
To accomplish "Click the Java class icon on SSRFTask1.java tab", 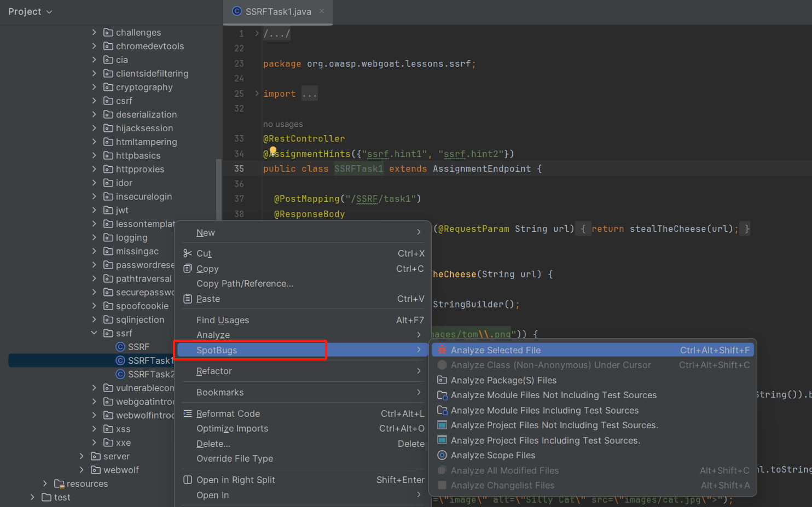I will click(237, 11).
